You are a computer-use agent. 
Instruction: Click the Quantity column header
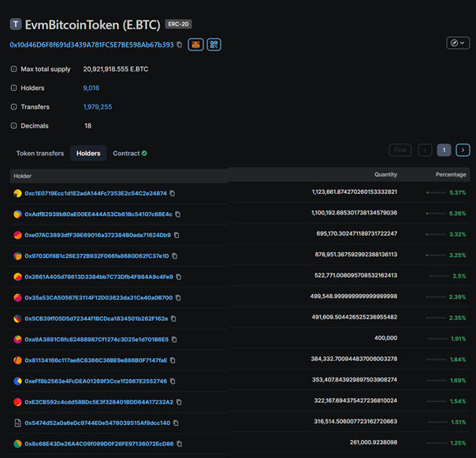[385, 174]
